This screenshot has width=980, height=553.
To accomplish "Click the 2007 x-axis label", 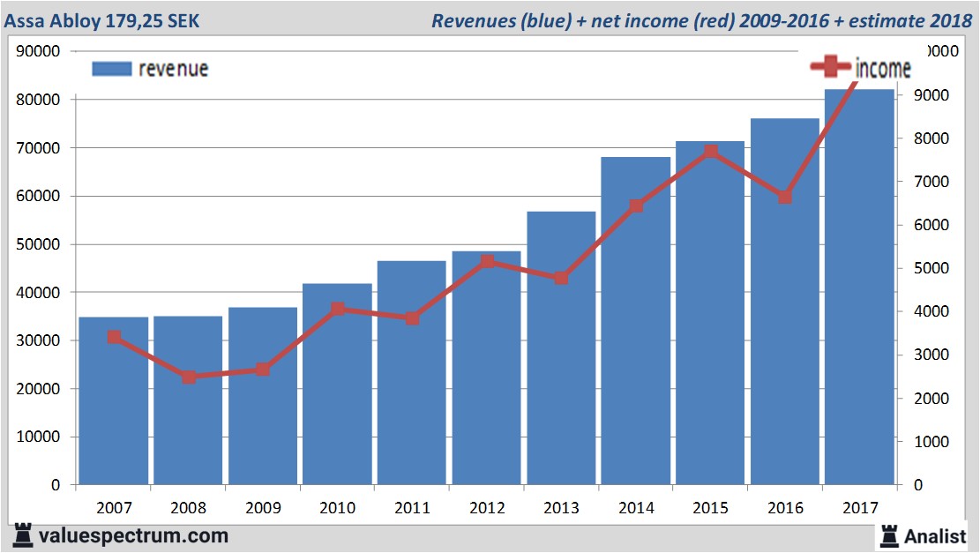I will [x=114, y=507].
